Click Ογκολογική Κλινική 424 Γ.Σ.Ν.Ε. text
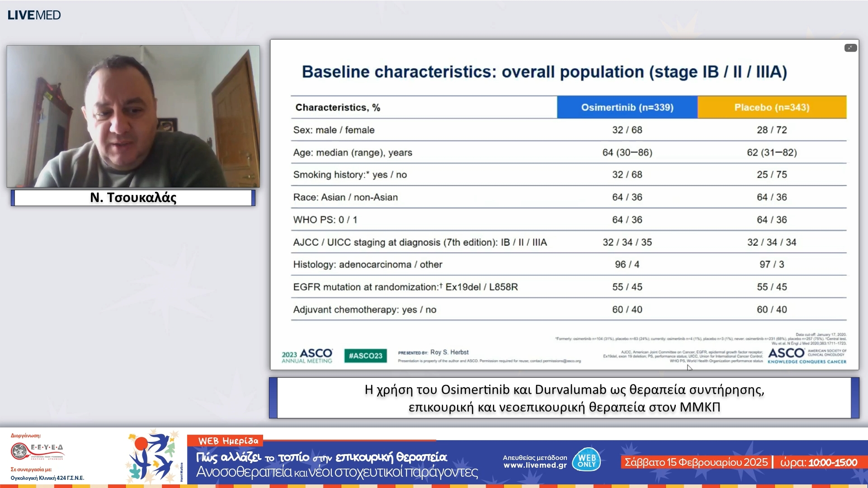Image resolution: width=868 pixels, height=488 pixels. tap(47, 478)
